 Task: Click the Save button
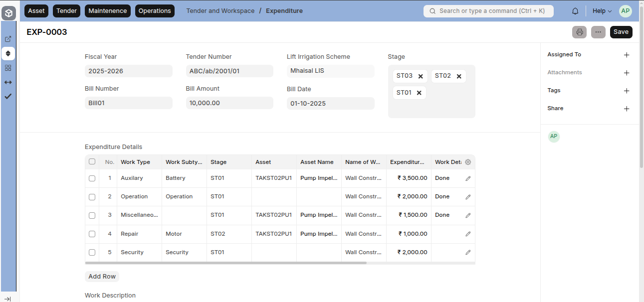pyautogui.click(x=621, y=32)
